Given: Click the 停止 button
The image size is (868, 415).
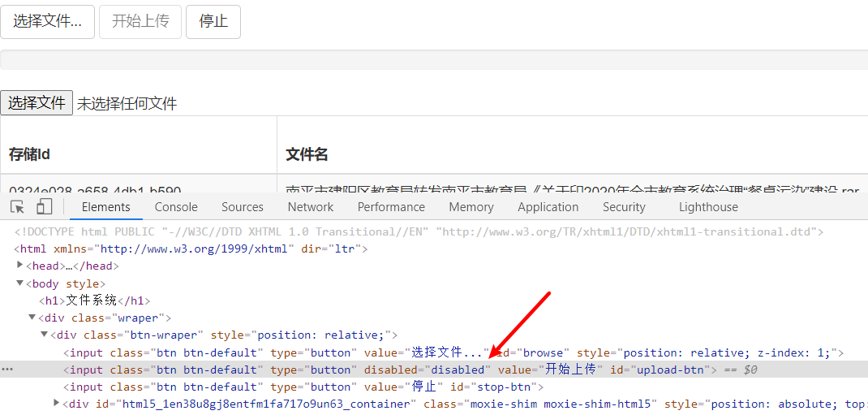Looking at the screenshot, I should [x=213, y=22].
